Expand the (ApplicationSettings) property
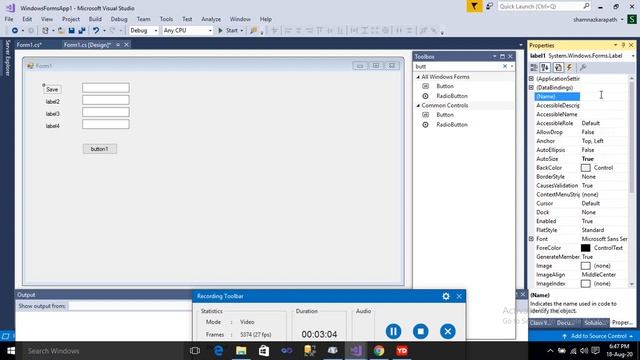640x360 pixels. [x=531, y=78]
